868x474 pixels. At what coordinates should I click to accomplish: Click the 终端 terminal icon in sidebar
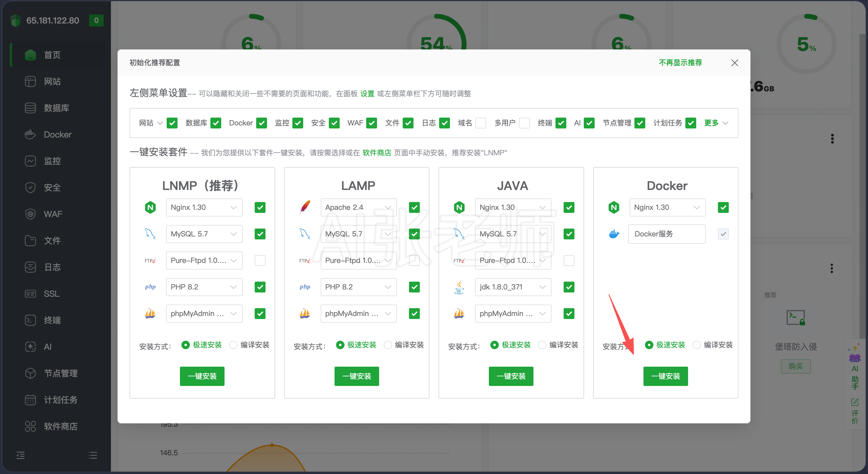(30, 320)
